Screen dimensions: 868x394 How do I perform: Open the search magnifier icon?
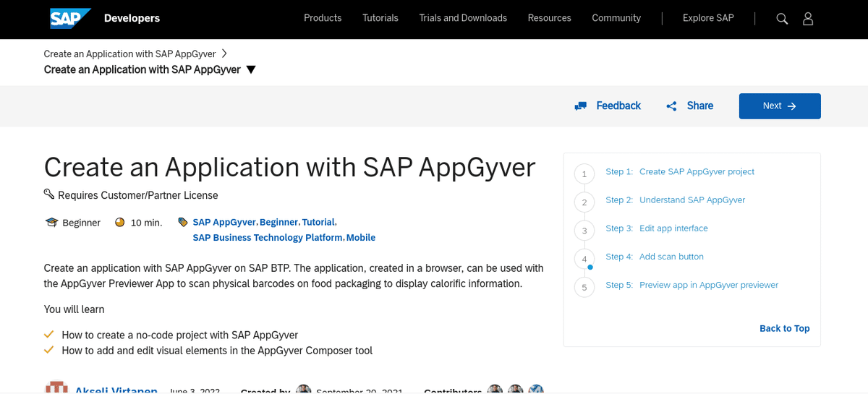(782, 19)
